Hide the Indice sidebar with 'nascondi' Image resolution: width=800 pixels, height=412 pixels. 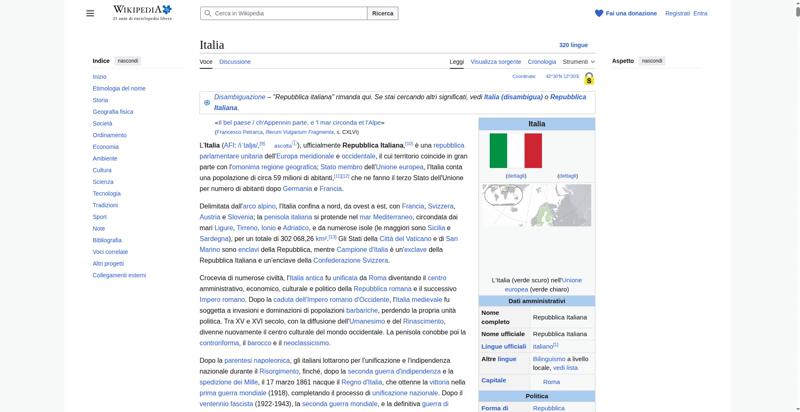[128, 61]
